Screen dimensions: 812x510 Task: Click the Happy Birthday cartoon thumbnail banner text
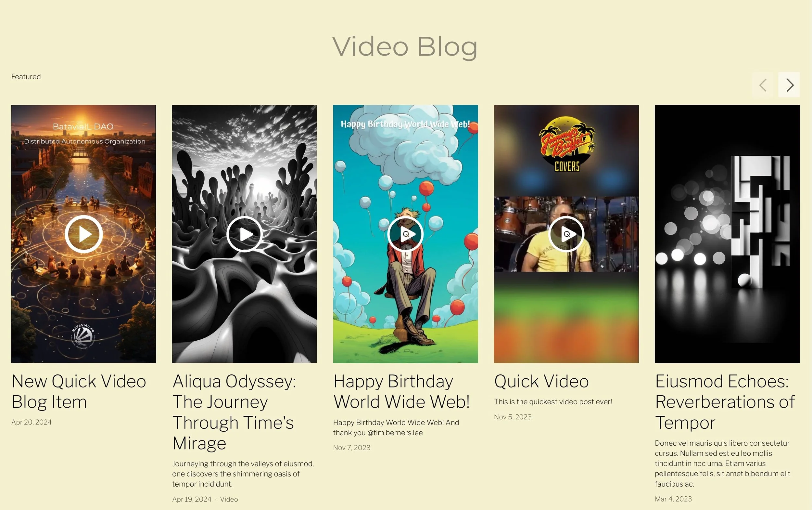[x=405, y=124]
